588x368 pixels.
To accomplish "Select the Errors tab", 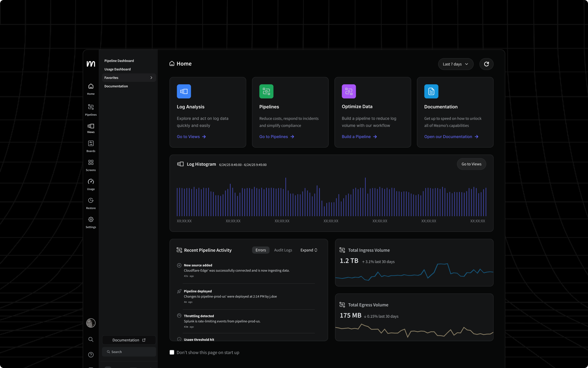I will (261, 250).
